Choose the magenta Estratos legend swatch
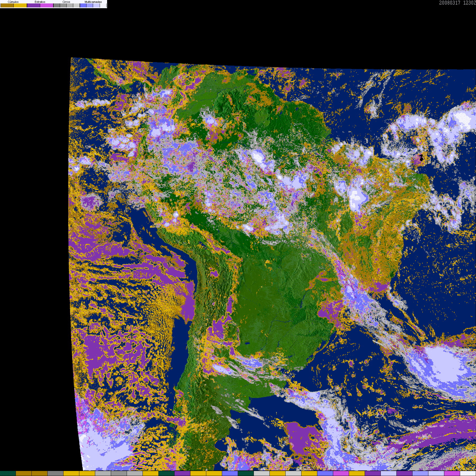476x476 pixels. coord(47,6)
